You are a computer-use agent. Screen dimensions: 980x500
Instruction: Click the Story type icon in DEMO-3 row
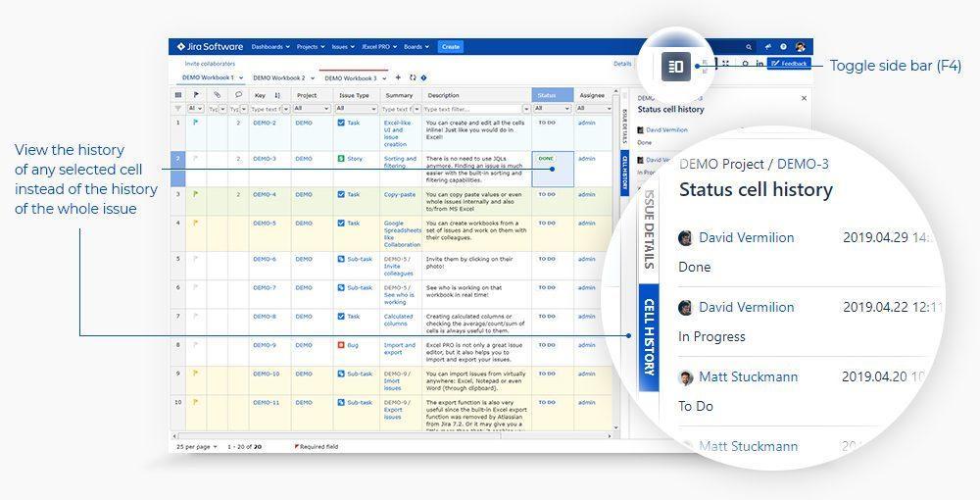coord(341,159)
